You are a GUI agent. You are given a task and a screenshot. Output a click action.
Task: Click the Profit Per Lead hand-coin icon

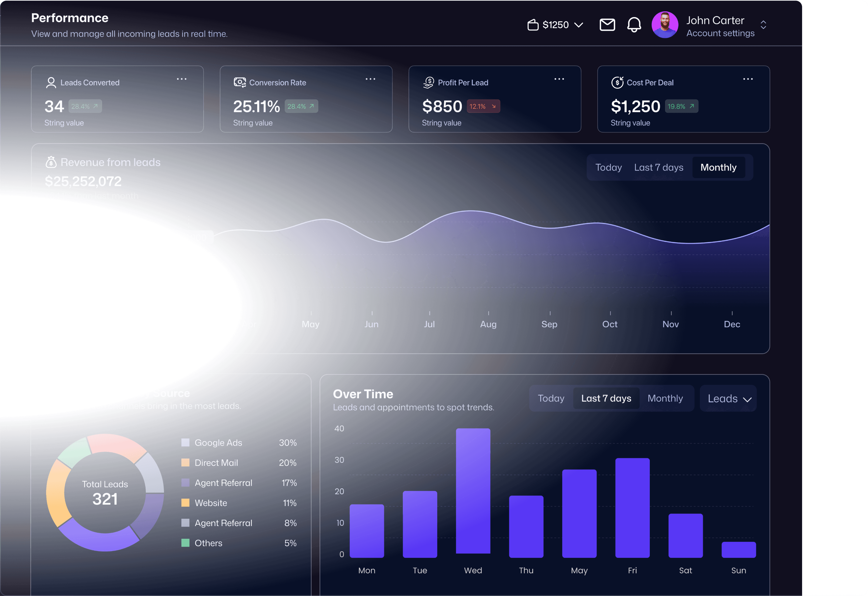[428, 83]
